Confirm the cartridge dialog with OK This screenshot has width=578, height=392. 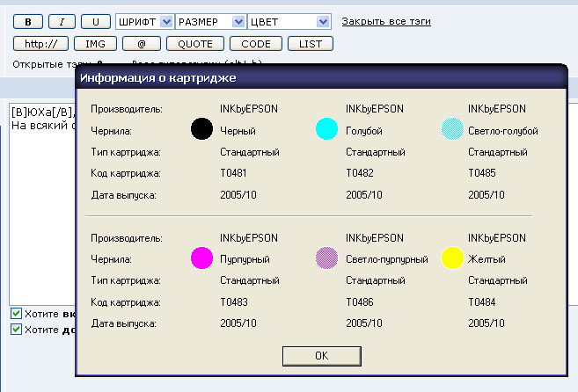322,356
